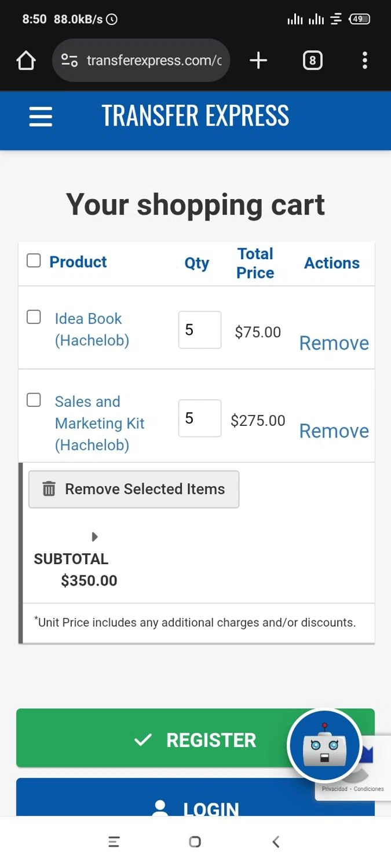Tap the Android recent apps icon
Image resolution: width=391 pixels, height=868 pixels.
click(x=114, y=841)
